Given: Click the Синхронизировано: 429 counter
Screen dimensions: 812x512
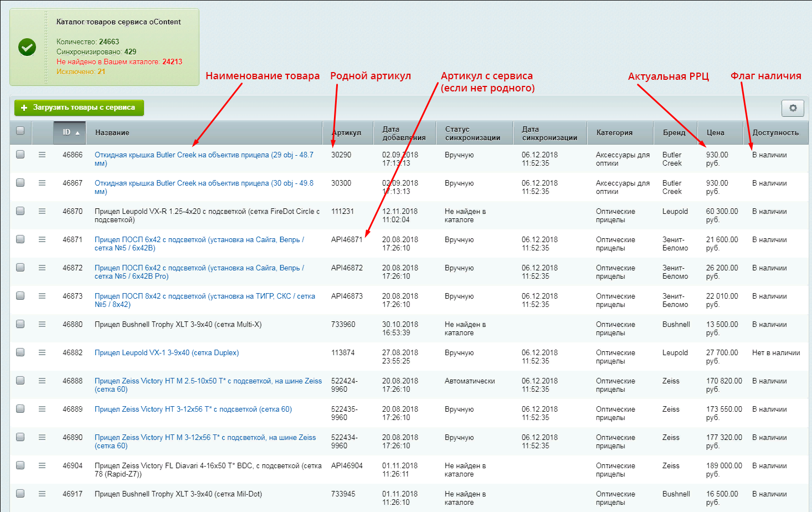Looking at the screenshot, I should (96, 52).
